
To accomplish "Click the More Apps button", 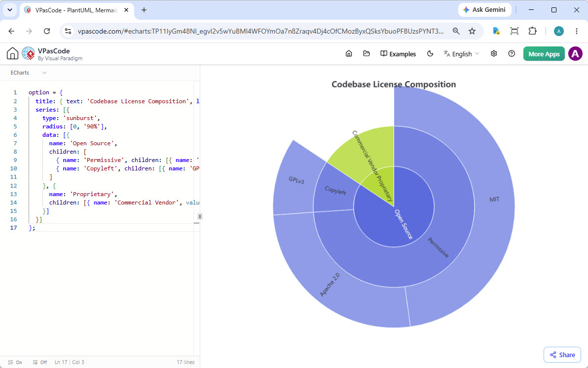I will coord(544,54).
